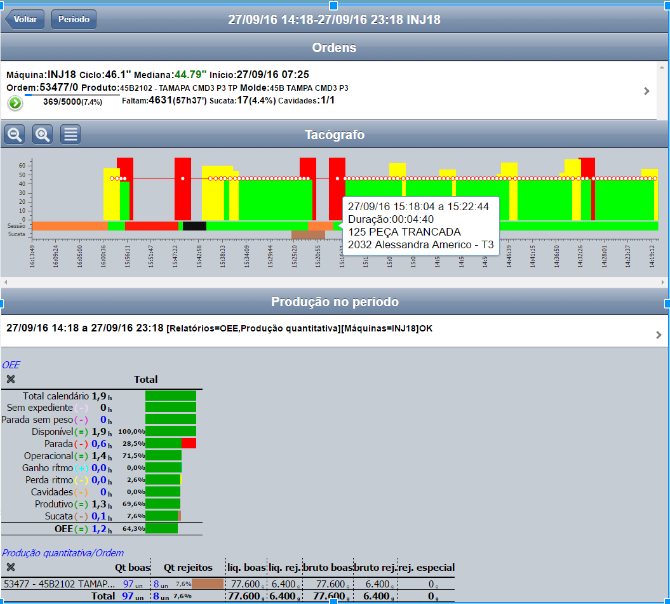670x604 pixels.
Task: Close the OEE table with X icon
Action: point(11,379)
